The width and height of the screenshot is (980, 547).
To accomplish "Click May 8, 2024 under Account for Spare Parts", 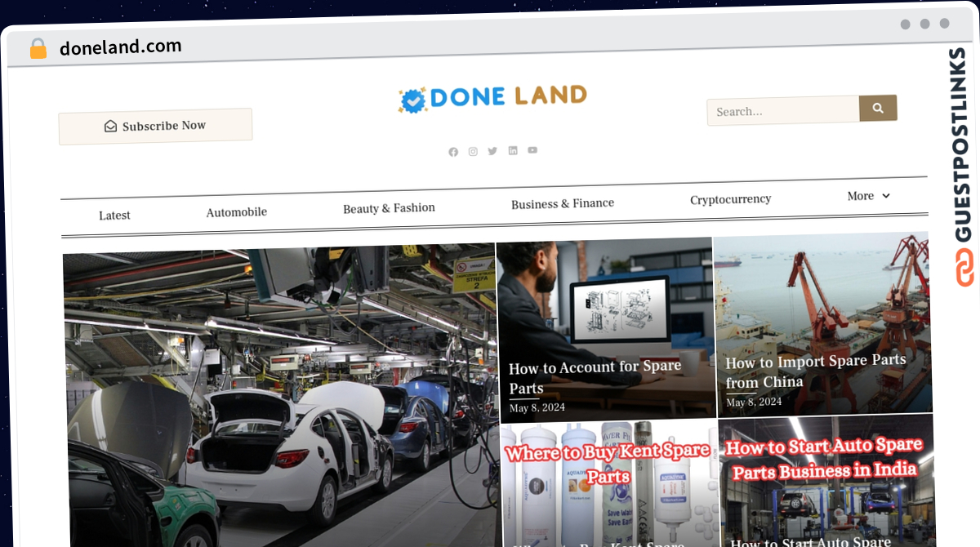I will click(x=537, y=407).
